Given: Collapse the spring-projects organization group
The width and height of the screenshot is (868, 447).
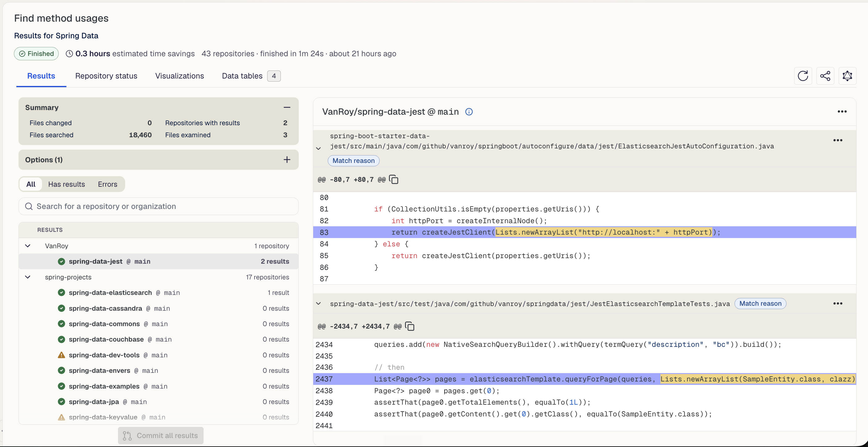Looking at the screenshot, I should click(x=27, y=277).
